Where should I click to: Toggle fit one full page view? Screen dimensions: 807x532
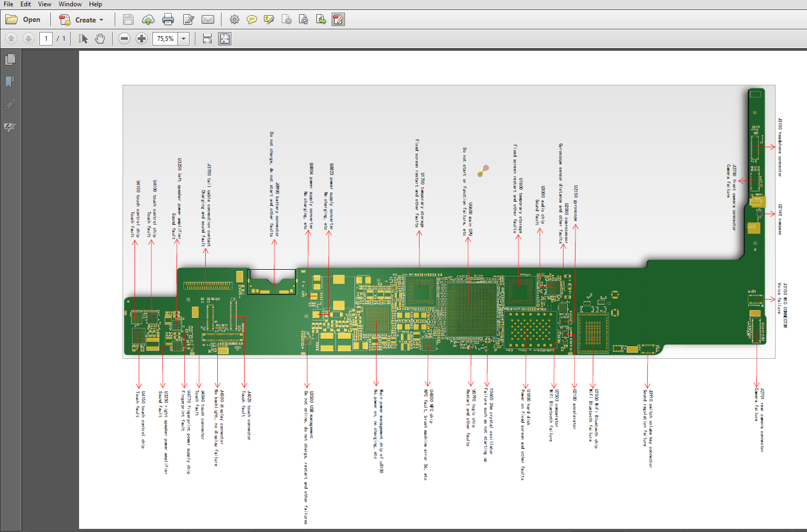coord(225,39)
